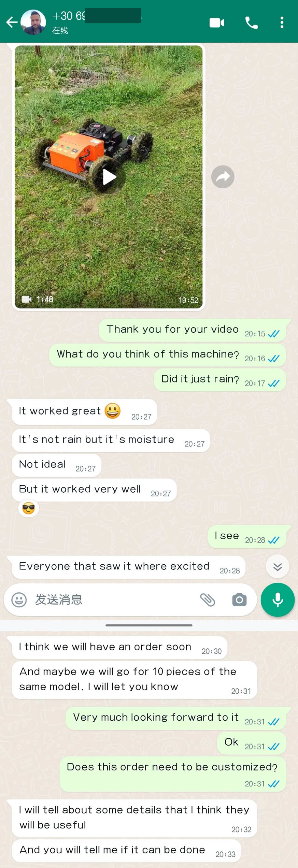Select the 'It worked great' message
The image size is (298, 868).
point(84,412)
